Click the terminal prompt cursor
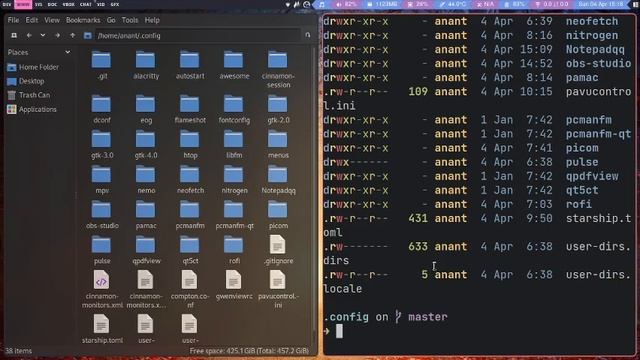 coord(339,331)
